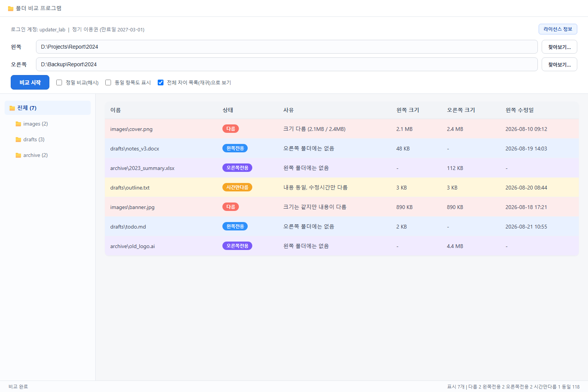Image resolution: width=588 pixels, height=392 pixels.
Task: Click the drafts folder icon in sidebar
Action: [x=18, y=139]
